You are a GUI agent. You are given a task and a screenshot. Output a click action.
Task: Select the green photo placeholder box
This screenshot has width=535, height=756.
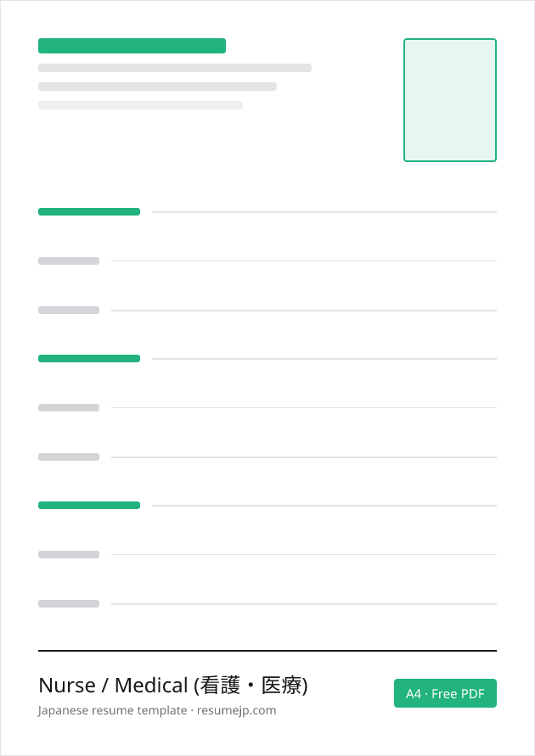(450, 100)
